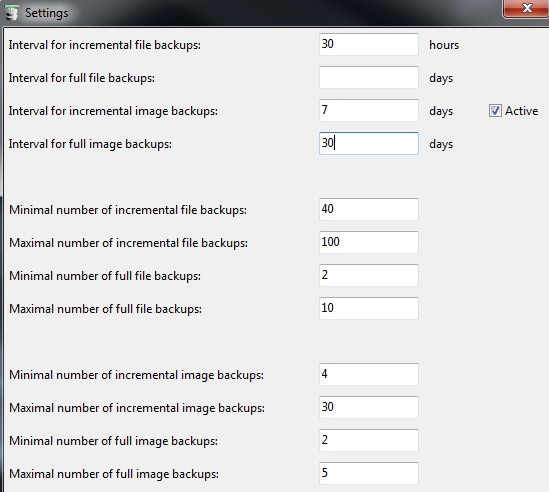Click the 'Interval for incremental image backups:' label
Viewport: 549px width, 492px height.
pyautogui.click(x=113, y=111)
